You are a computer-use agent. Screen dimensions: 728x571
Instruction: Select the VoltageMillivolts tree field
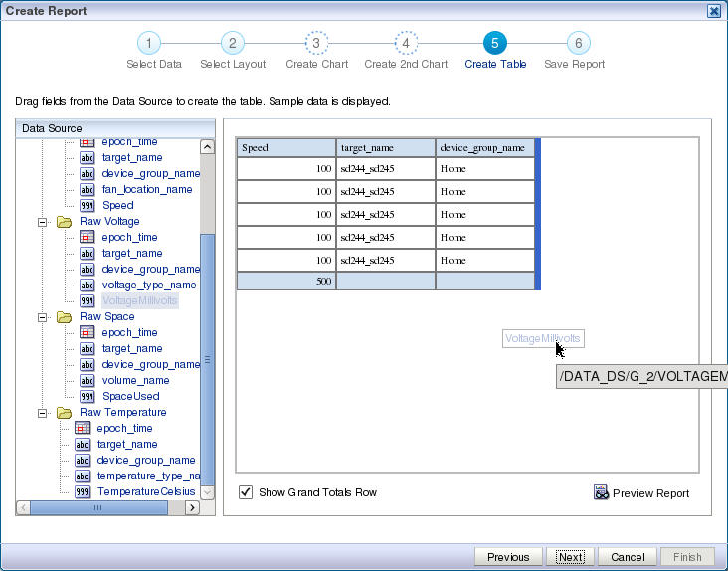pos(140,300)
